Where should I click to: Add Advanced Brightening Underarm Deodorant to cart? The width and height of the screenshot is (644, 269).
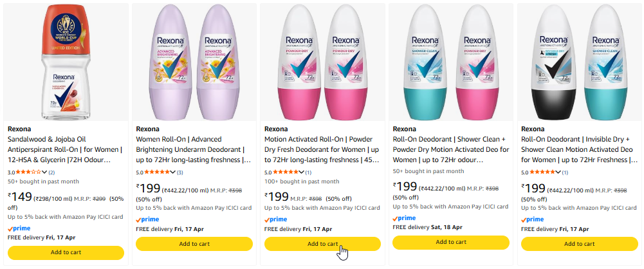click(x=194, y=244)
